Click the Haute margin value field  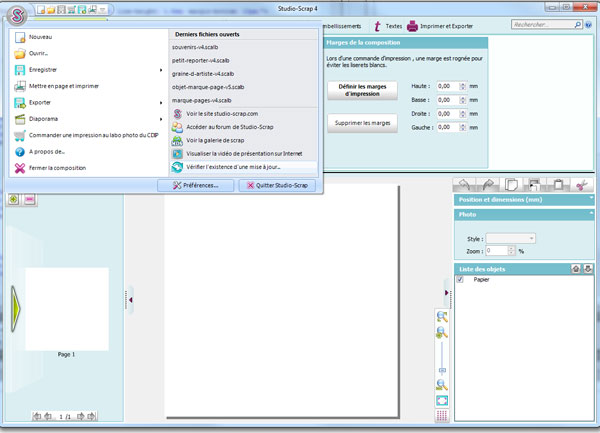(x=448, y=86)
